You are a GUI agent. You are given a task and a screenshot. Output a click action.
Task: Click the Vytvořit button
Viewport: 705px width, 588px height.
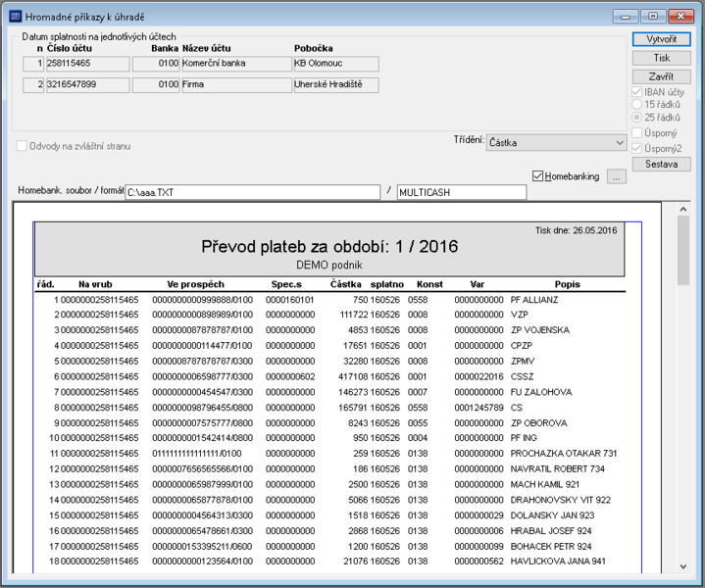(661, 39)
